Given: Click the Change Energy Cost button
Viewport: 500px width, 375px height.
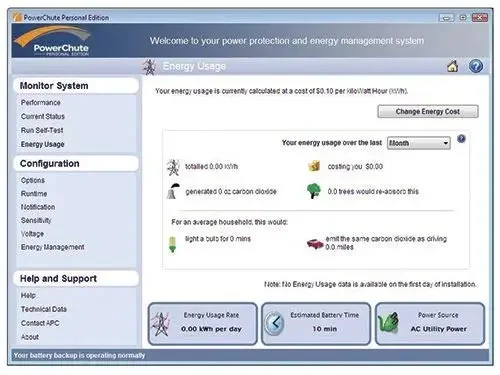Looking at the screenshot, I should click(428, 111).
